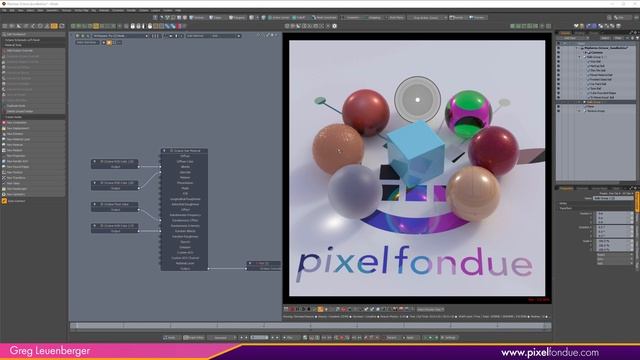Click the yellow highlighted icon in main toolbar
The image size is (640, 360).
96,26
